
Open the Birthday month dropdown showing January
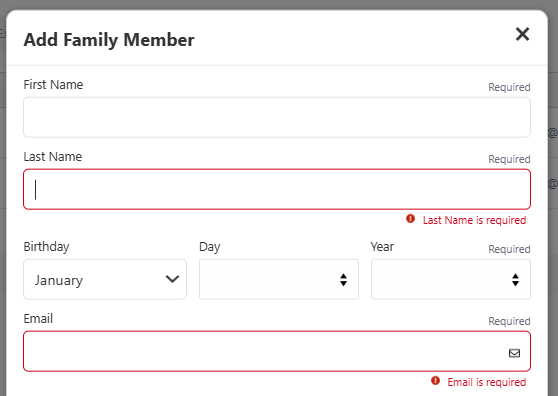point(105,279)
